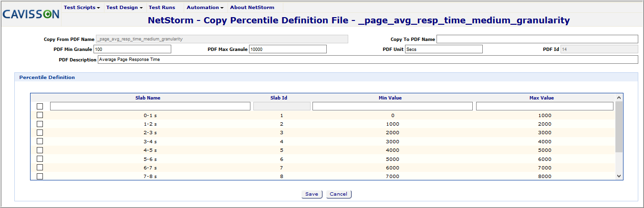Click the Max Value filter input

[x=545, y=106]
